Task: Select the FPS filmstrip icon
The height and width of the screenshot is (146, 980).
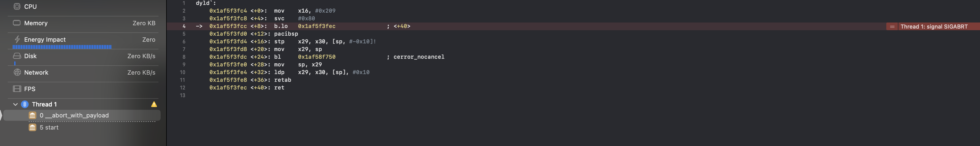Action: (17, 89)
